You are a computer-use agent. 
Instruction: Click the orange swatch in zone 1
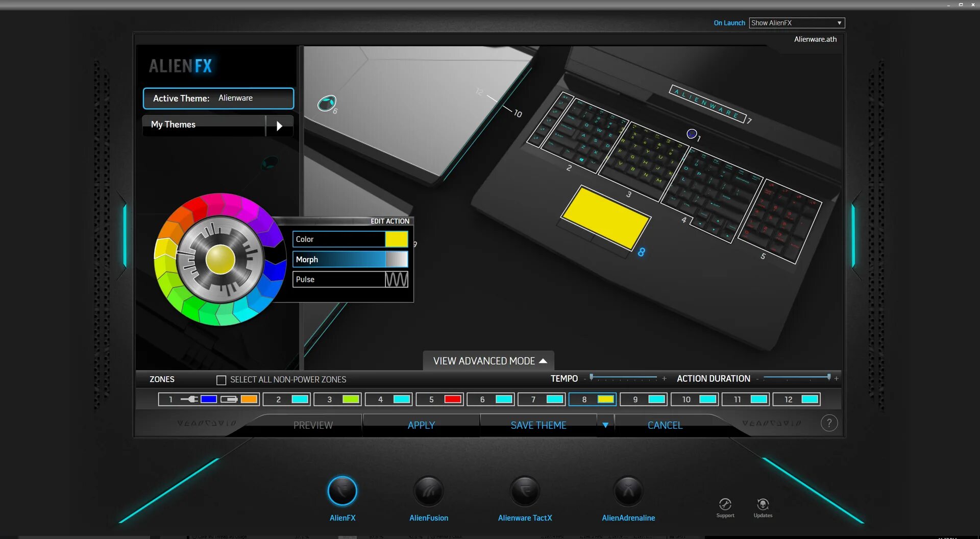pos(249,399)
